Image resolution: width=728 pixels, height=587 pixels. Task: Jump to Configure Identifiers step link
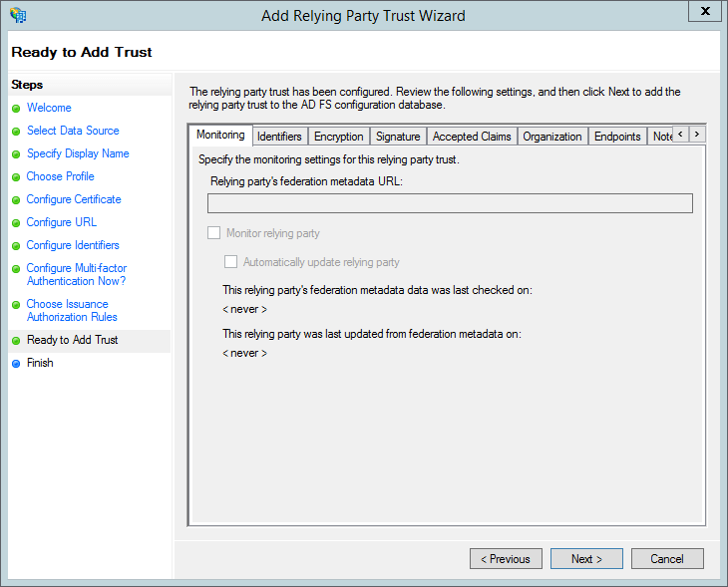click(x=73, y=245)
